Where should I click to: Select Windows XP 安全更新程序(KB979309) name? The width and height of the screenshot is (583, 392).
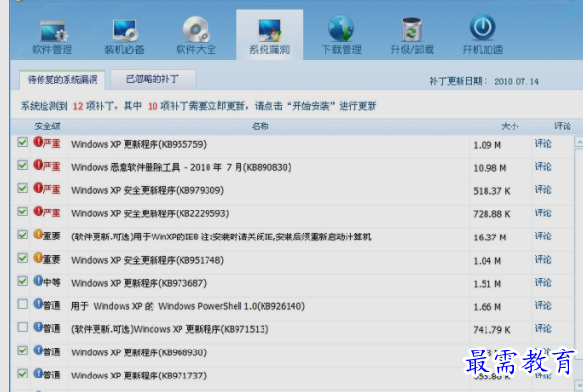[148, 190]
